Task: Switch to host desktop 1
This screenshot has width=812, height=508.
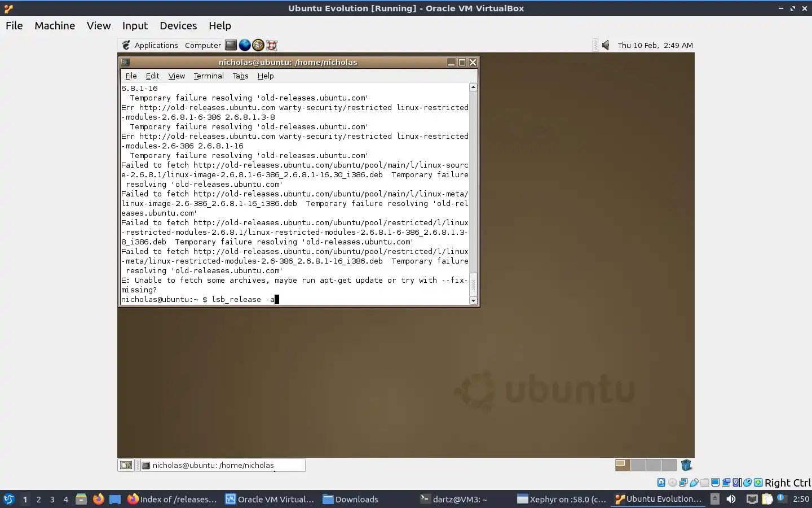Action: (25, 499)
